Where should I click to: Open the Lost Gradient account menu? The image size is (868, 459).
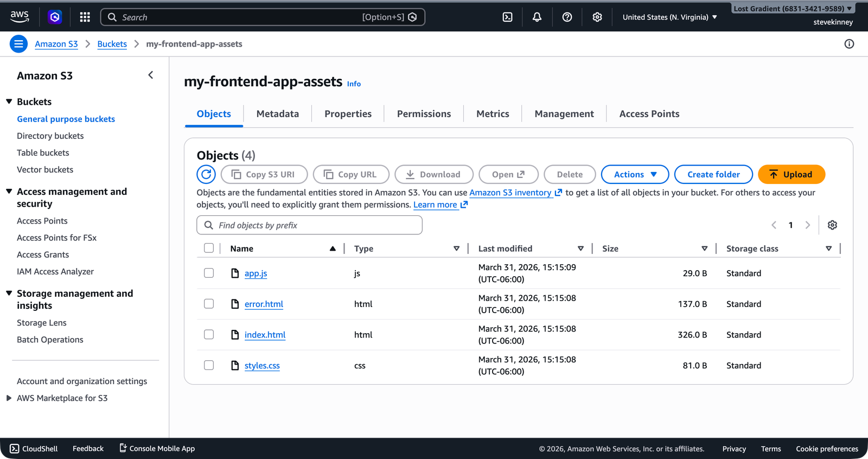click(x=793, y=9)
